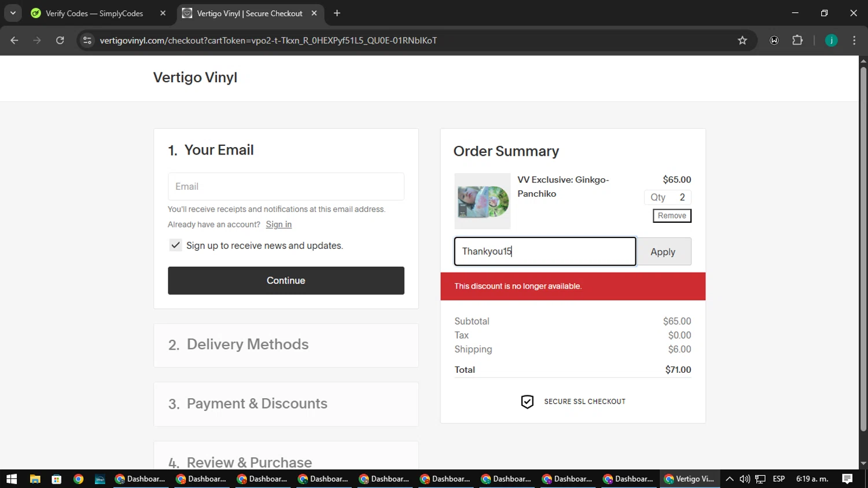Click the discount code field with Thankyou15
Screen dimensions: 868x488
pos(545,251)
